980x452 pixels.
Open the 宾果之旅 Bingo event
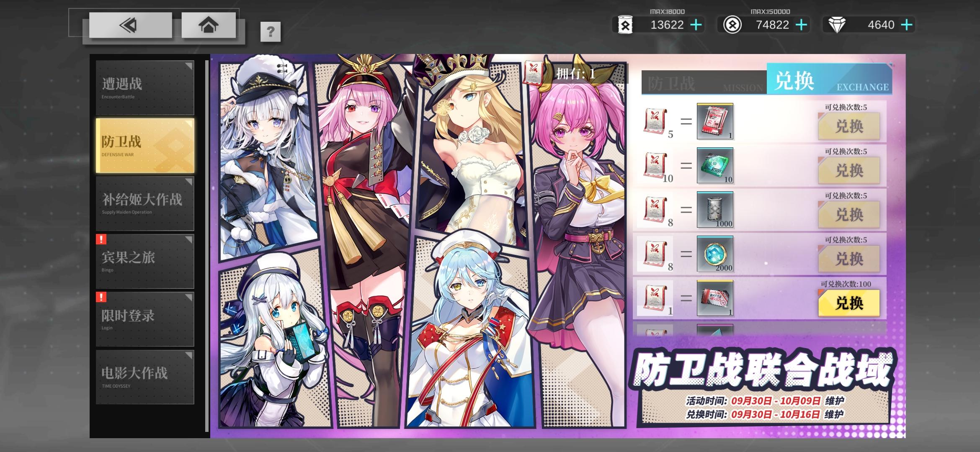point(145,261)
